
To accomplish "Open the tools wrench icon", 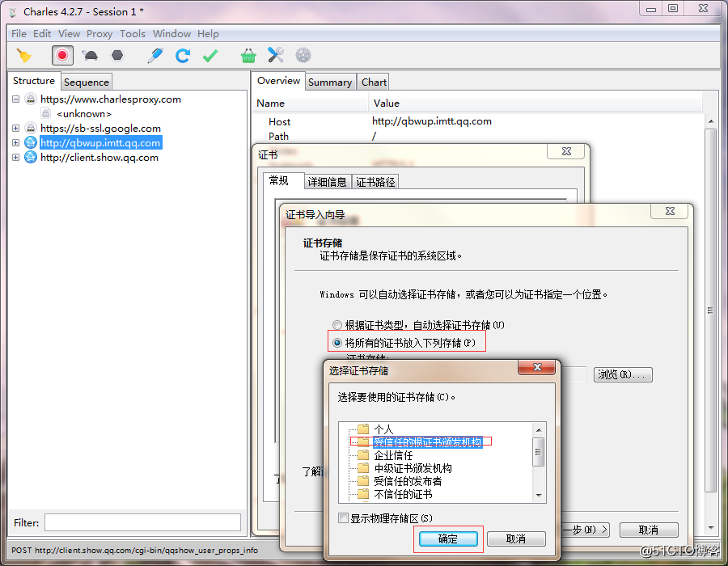I will coord(276,56).
